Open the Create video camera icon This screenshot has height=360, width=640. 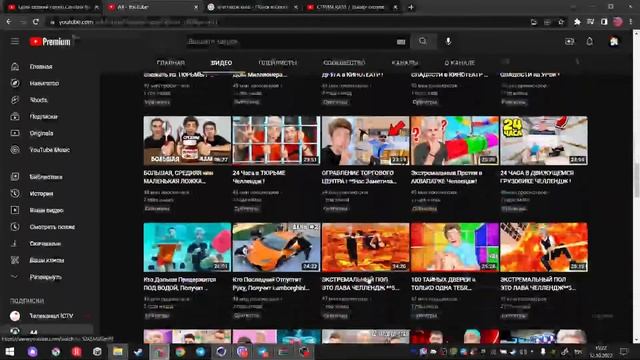(569, 41)
